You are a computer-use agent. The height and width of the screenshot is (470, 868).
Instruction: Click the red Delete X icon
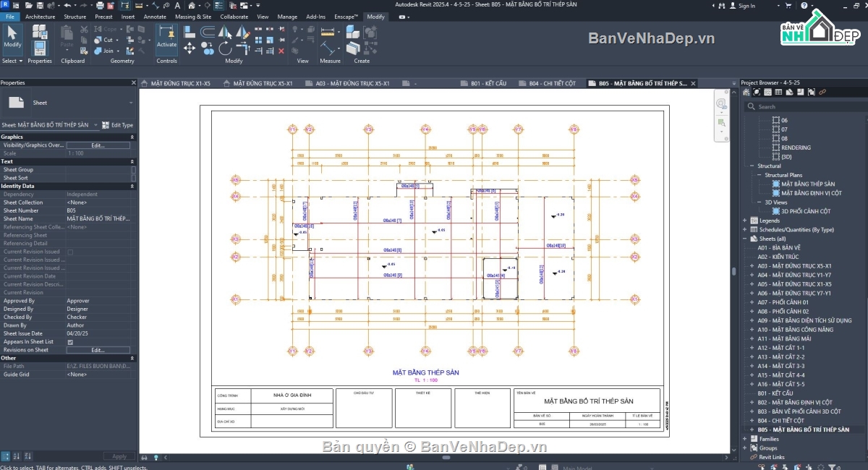[x=281, y=51]
